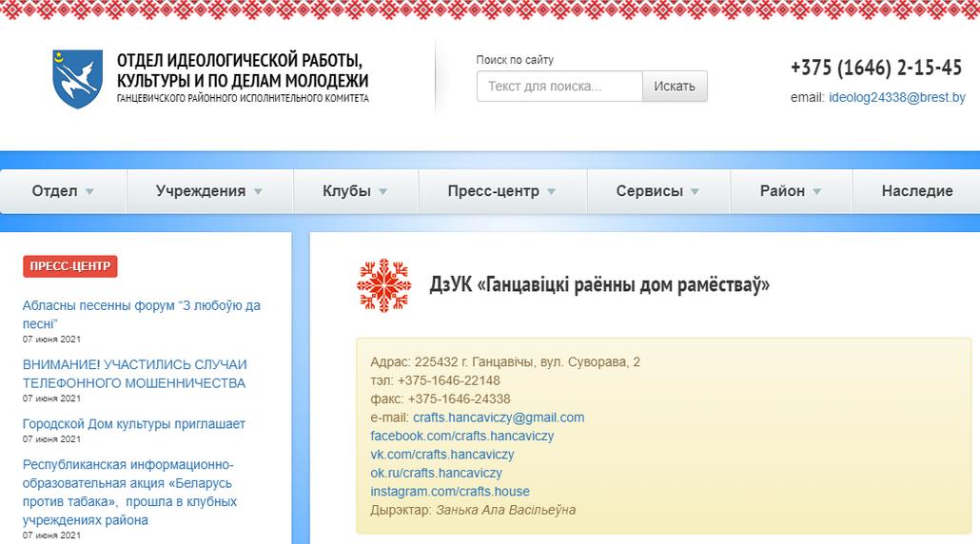Image resolution: width=980 pixels, height=544 pixels.
Task: Open the Сервисы navigation menu
Action: coord(657,191)
